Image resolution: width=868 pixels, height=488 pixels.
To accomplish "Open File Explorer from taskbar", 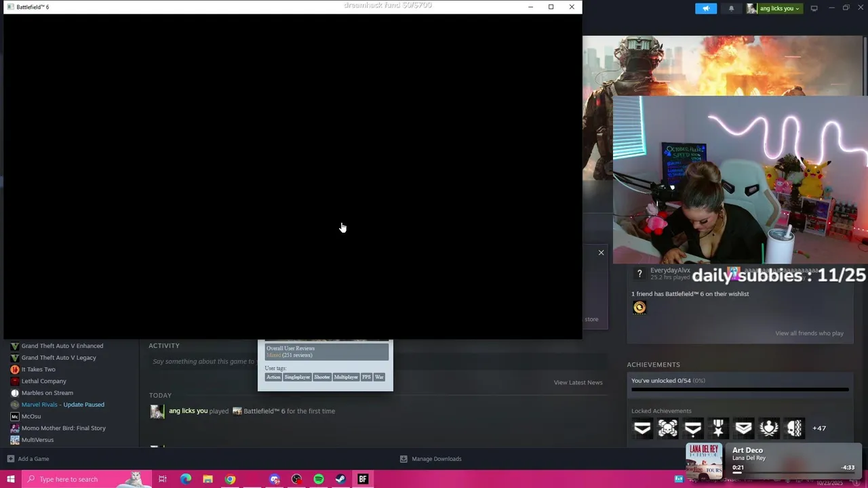I will tap(208, 479).
